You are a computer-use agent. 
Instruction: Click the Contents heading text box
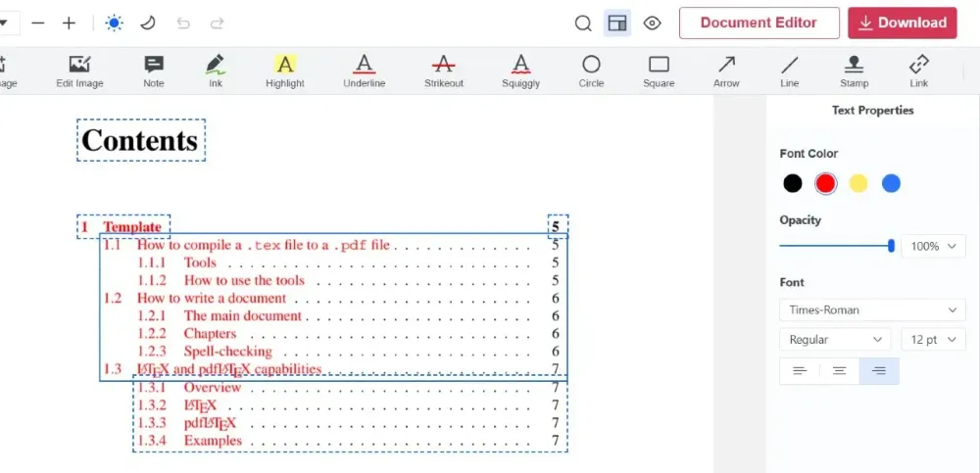point(140,141)
